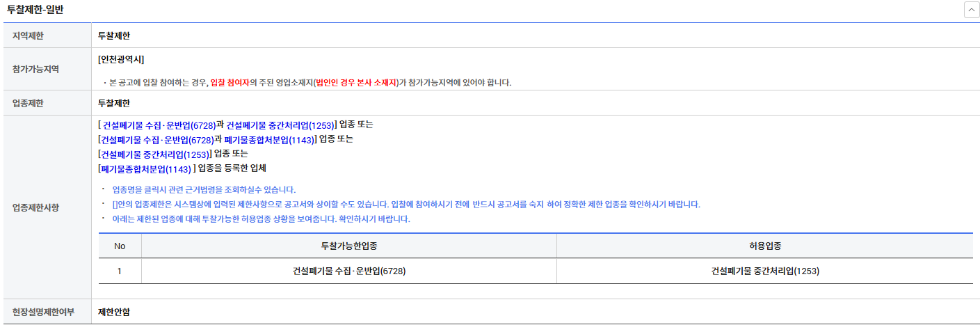Select table cell 건설폐기물 중간처리업(1253)
980x325 pixels.
click(764, 271)
